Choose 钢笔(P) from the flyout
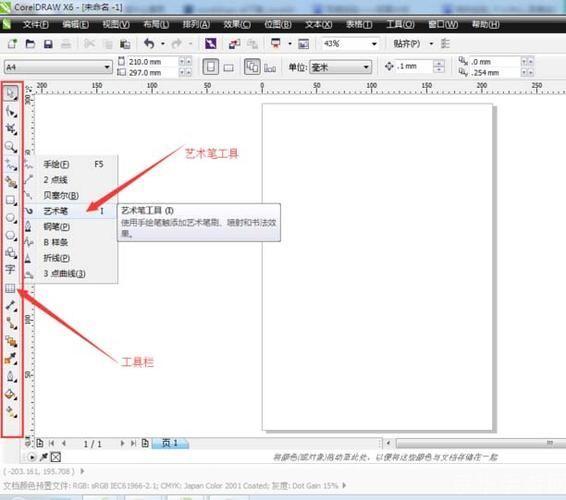The width and height of the screenshot is (566, 500). (71, 227)
